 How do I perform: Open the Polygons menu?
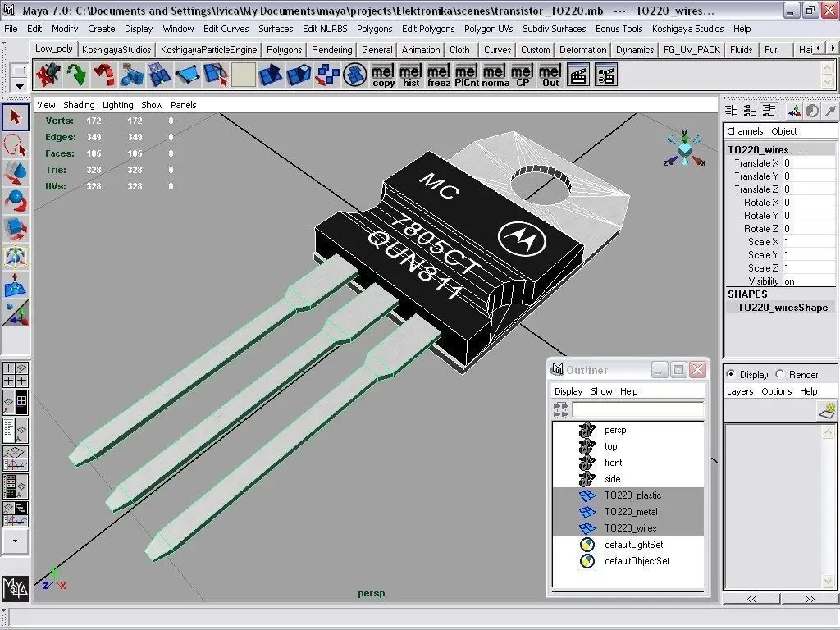374,29
